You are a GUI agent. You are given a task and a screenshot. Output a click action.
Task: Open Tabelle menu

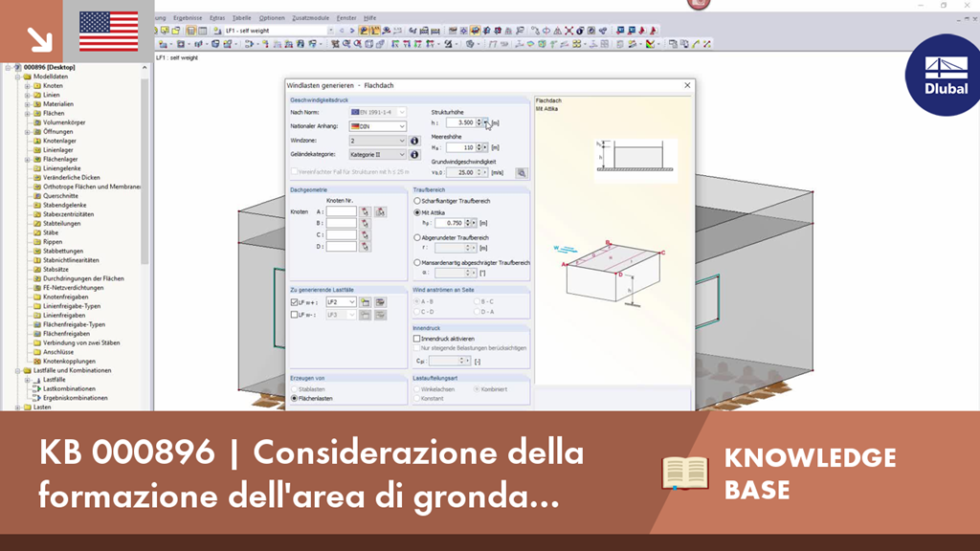[x=242, y=18]
